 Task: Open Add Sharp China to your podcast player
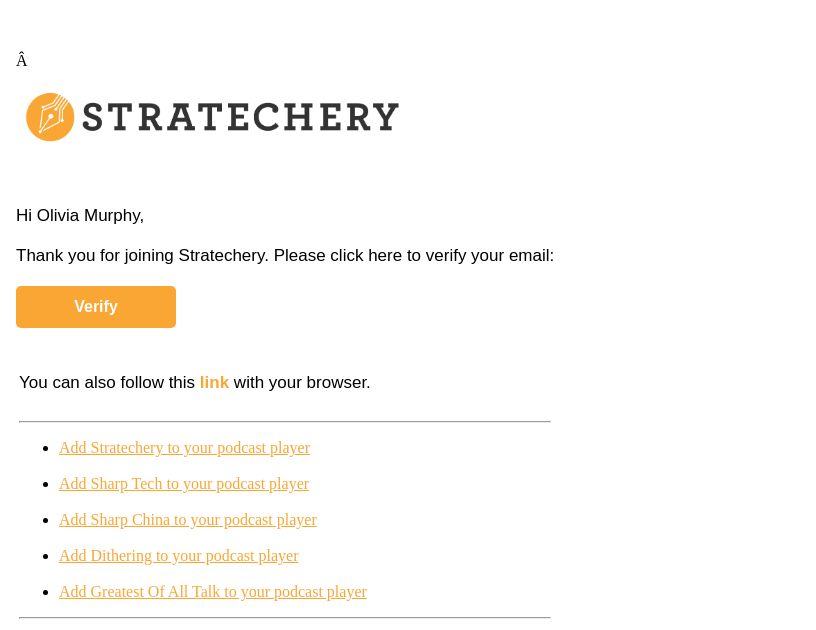coord(188,520)
